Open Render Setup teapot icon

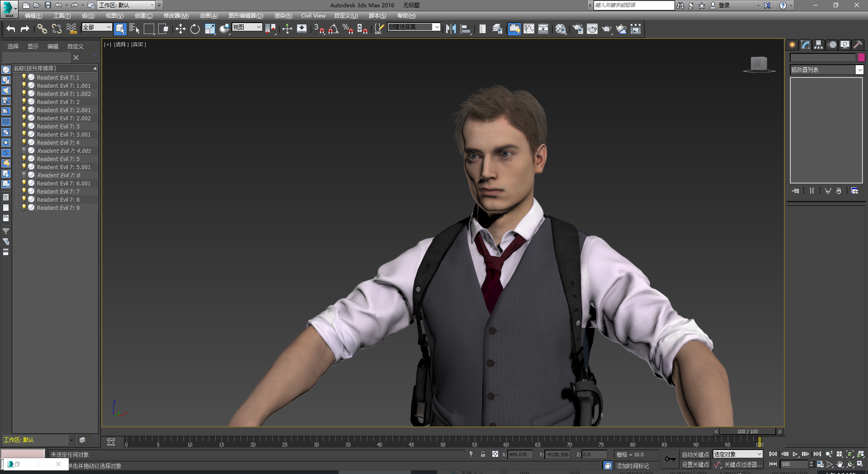[578, 29]
